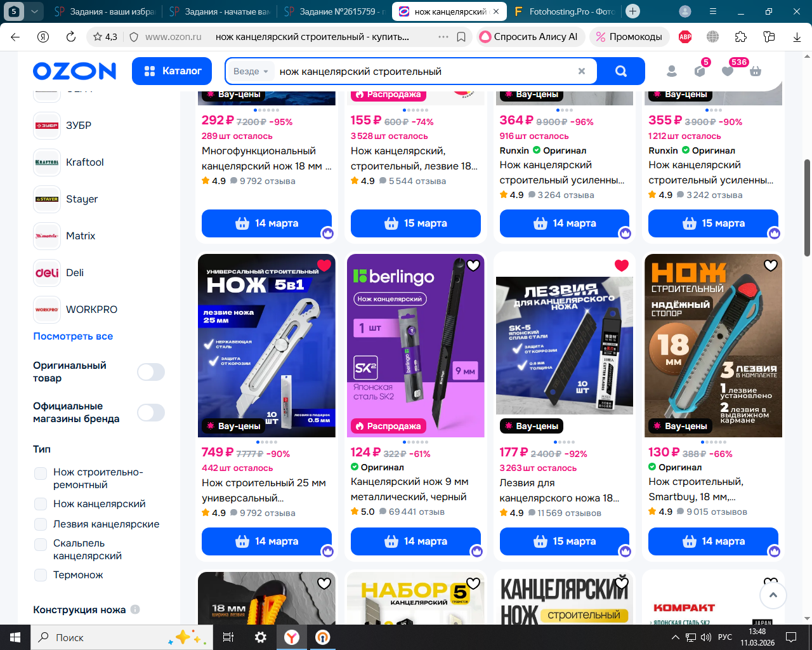Click the page vertical scrollbar thumb
This screenshot has width=812, height=650.
coord(807,208)
